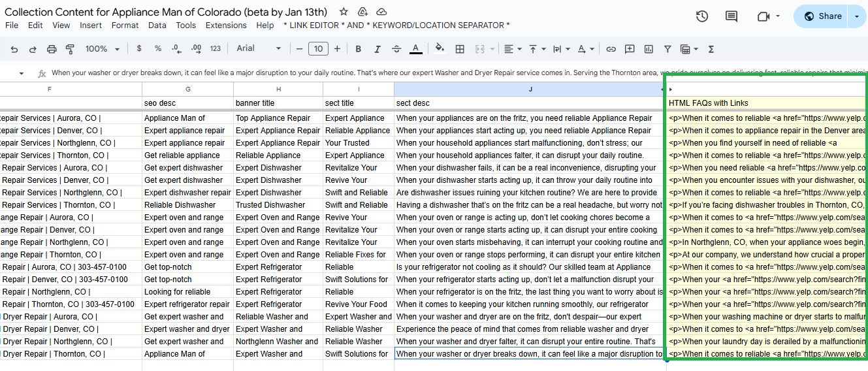This screenshot has height=371, width=868.
Task: Open the text color picker
Action: click(415, 49)
